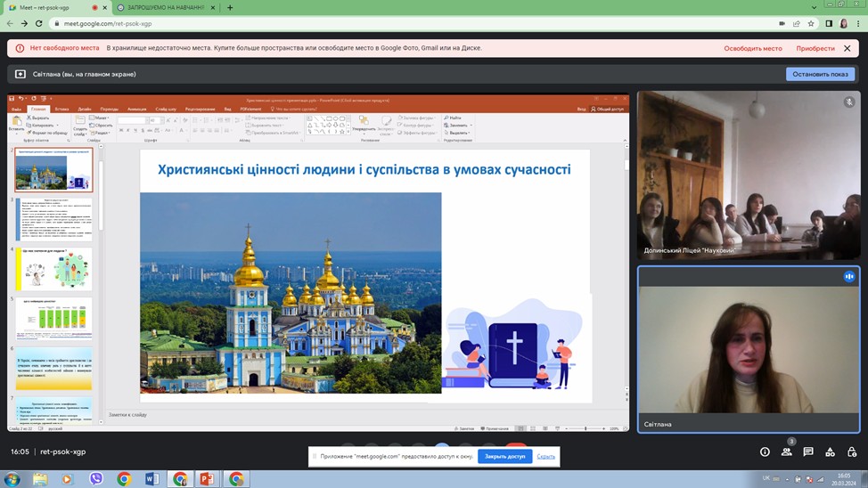This screenshot has height=488, width=868.
Task: Open a new Chrome tab
Action: tap(230, 8)
